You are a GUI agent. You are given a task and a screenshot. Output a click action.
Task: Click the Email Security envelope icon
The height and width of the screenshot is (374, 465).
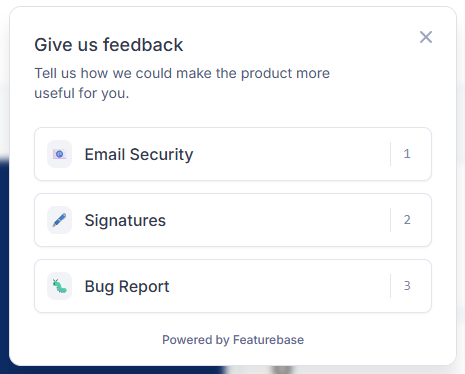click(59, 154)
